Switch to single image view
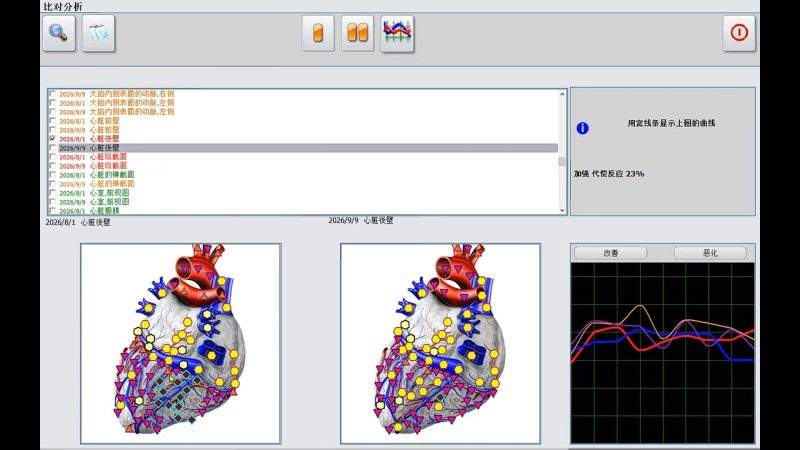Viewport: 800px width, 450px height. 318,34
